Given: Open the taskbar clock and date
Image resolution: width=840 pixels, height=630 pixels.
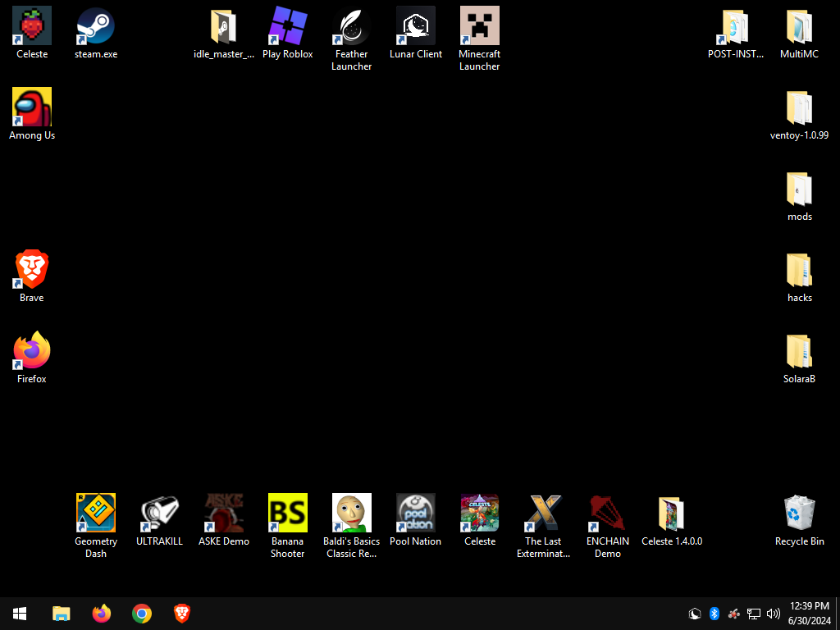Looking at the screenshot, I should pyautogui.click(x=810, y=614).
